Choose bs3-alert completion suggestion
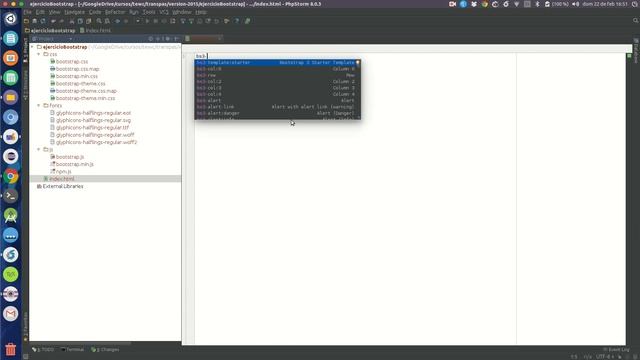Viewport: 640px width, 360px height. [x=277, y=100]
